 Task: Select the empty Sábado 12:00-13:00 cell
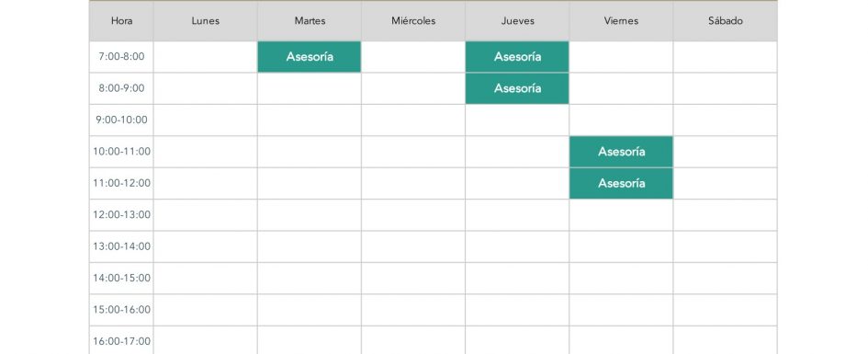(726, 215)
